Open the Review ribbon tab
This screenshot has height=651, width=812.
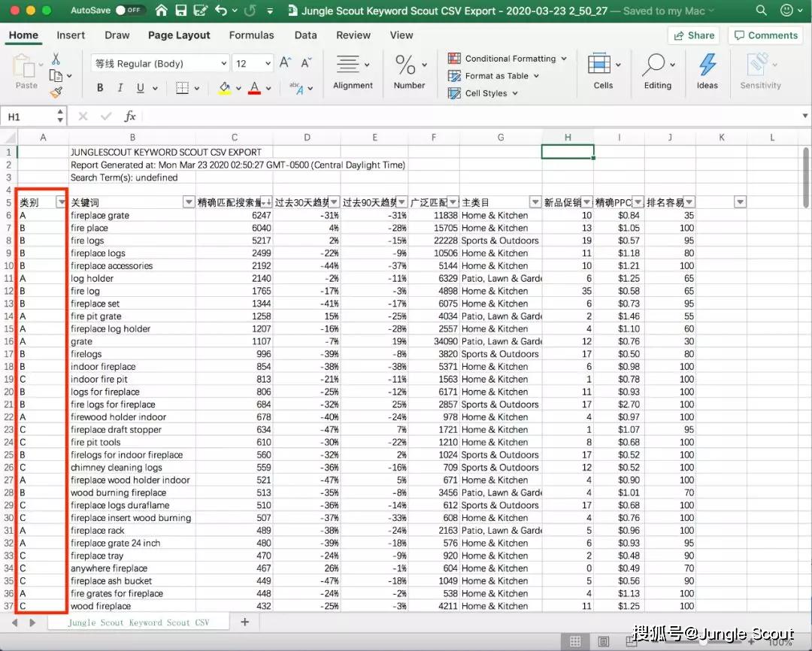(x=353, y=35)
